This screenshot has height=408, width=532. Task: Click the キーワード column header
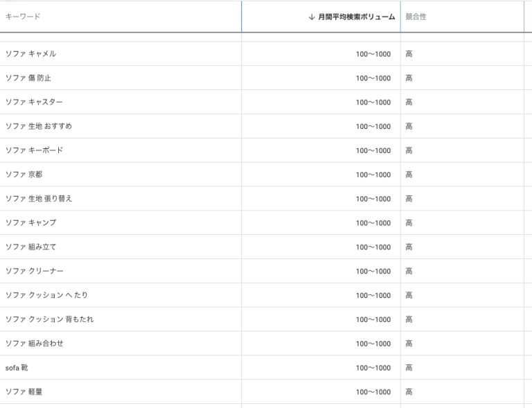[x=23, y=17]
